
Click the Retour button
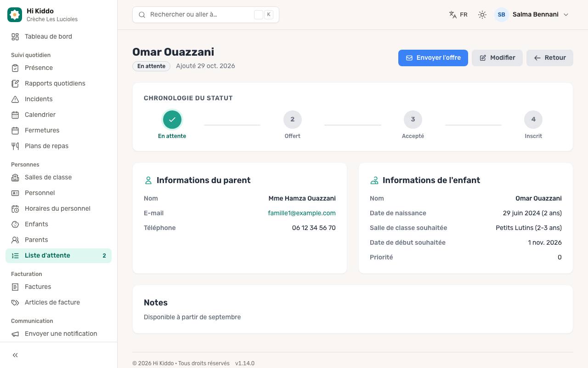550,58
